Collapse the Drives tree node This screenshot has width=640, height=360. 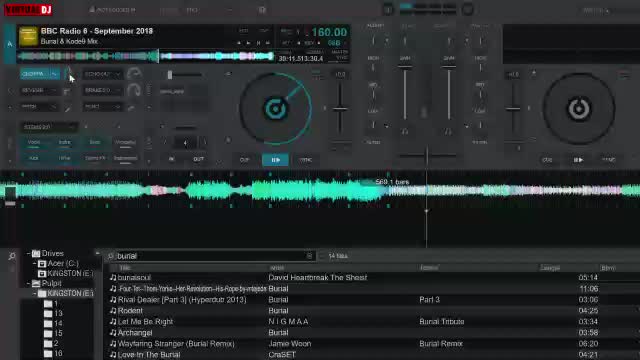(29, 253)
